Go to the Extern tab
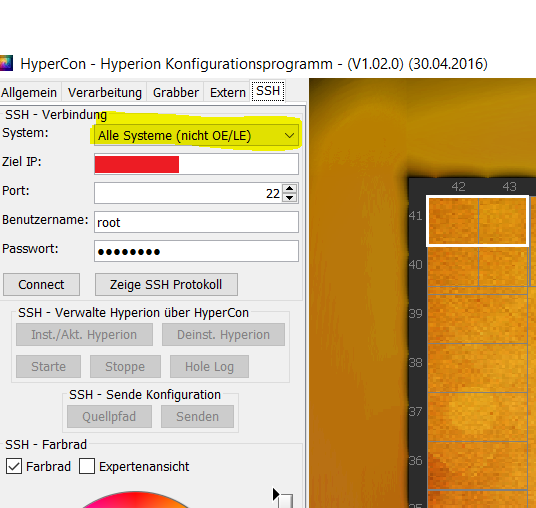 pyautogui.click(x=228, y=92)
